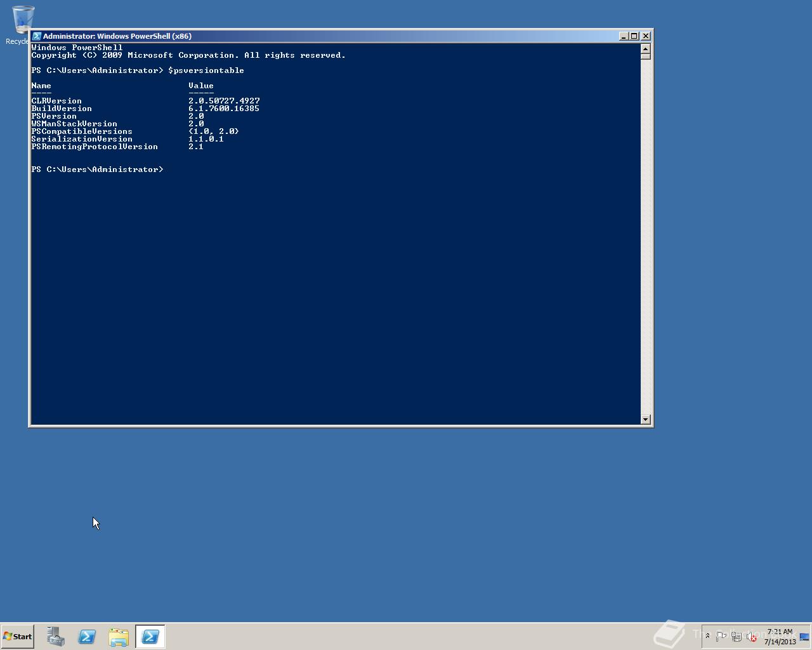Click the 'SerializationVersion' row name
Viewport: 812px width, 650px height.
coord(82,139)
